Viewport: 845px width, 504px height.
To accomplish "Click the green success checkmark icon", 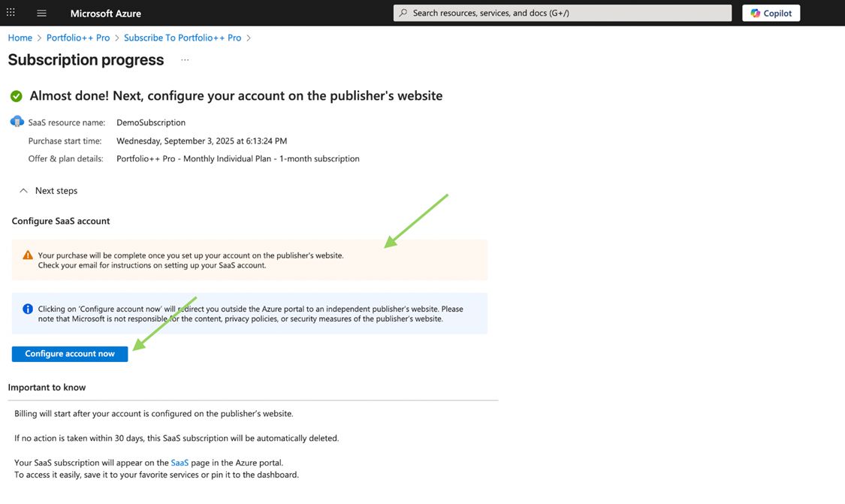I will (x=16, y=95).
